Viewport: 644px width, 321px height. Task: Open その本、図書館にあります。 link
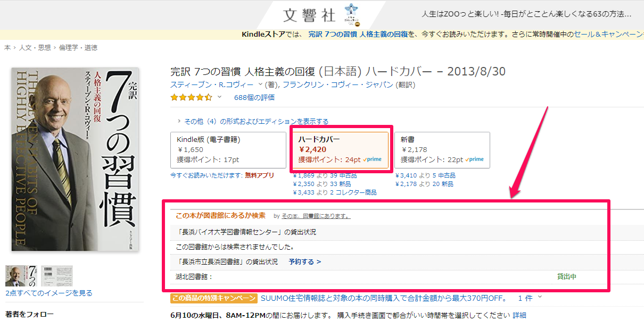pyautogui.click(x=316, y=216)
